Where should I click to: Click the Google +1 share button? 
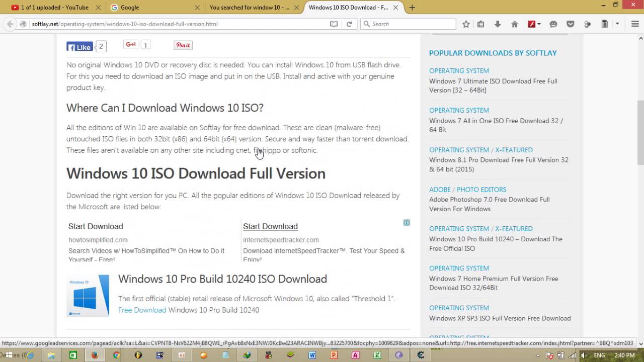131,45
